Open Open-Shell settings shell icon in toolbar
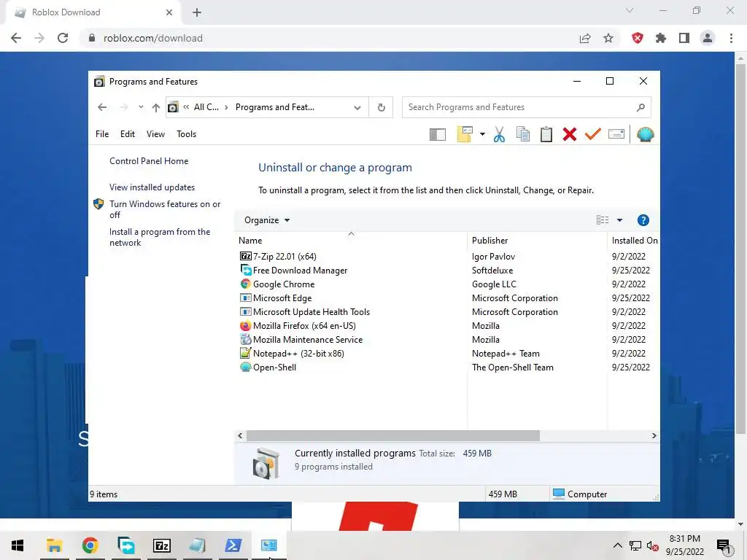The width and height of the screenshot is (747, 560). (x=645, y=135)
